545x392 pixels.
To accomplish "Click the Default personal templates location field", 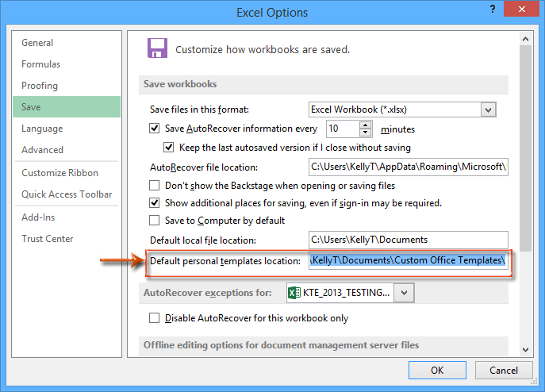I will coord(408,260).
